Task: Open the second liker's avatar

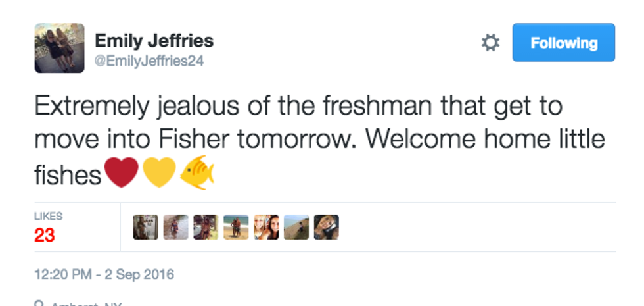Action: pos(175,227)
